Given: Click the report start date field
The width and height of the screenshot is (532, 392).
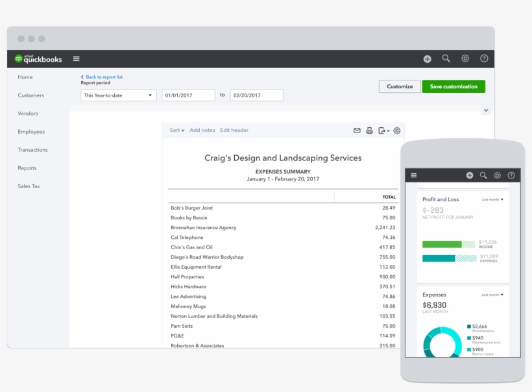Looking at the screenshot, I should pos(188,94).
